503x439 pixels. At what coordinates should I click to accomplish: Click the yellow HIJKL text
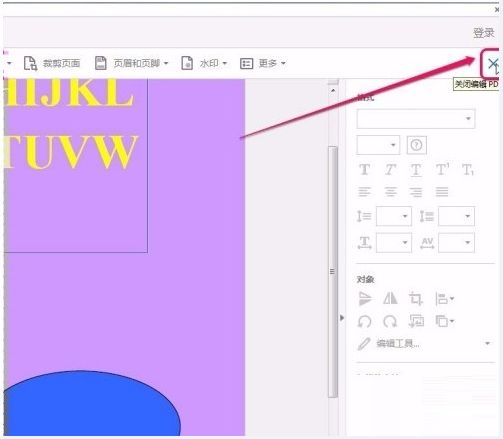click(x=69, y=93)
